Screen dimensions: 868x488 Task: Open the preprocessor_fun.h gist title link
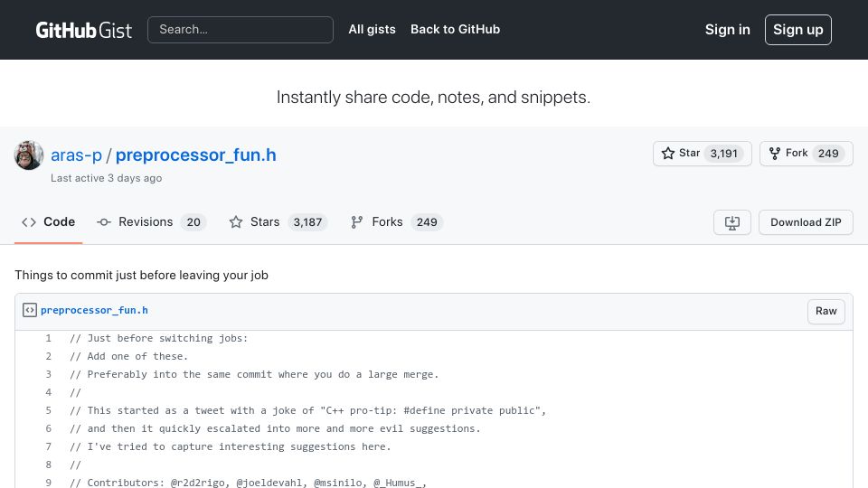click(x=196, y=155)
